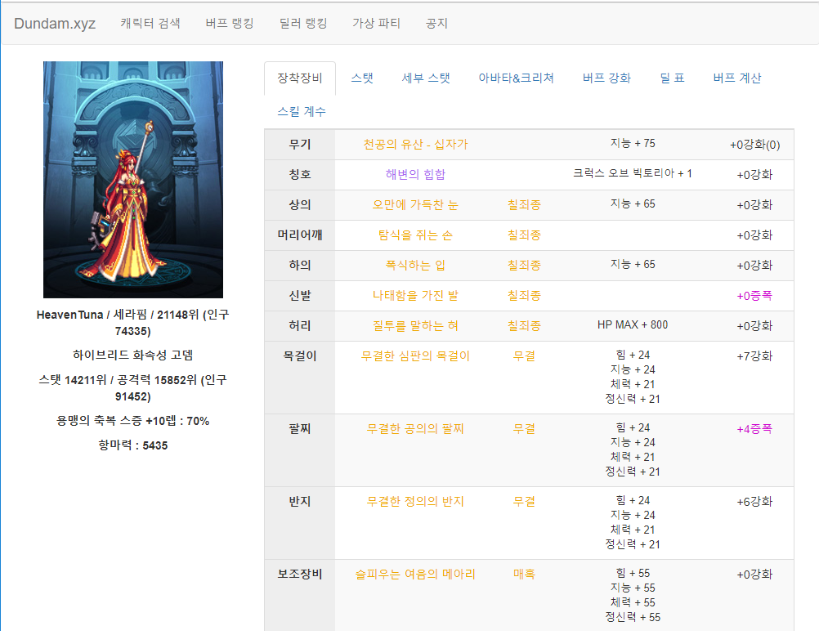
Task: Click +6강화 value in 반지 row
Action: pos(754,502)
